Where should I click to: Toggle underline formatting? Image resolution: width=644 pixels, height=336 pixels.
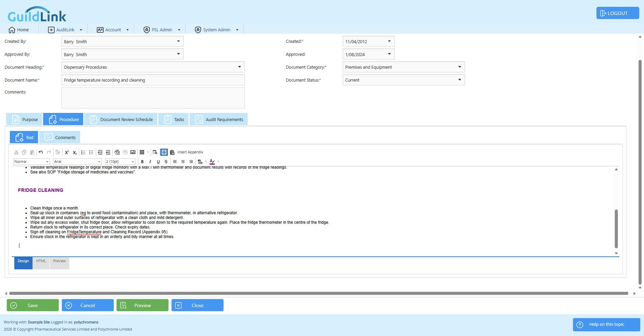tap(158, 162)
